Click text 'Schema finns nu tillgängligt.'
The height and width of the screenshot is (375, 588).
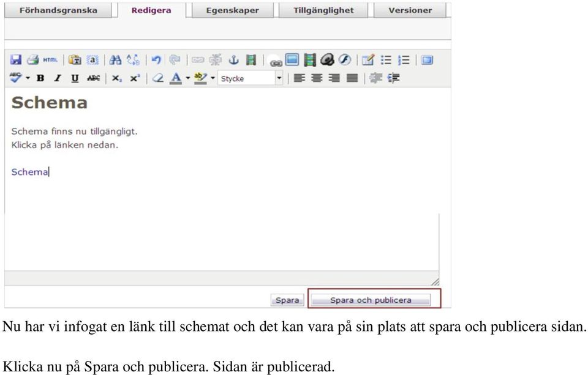74,132
